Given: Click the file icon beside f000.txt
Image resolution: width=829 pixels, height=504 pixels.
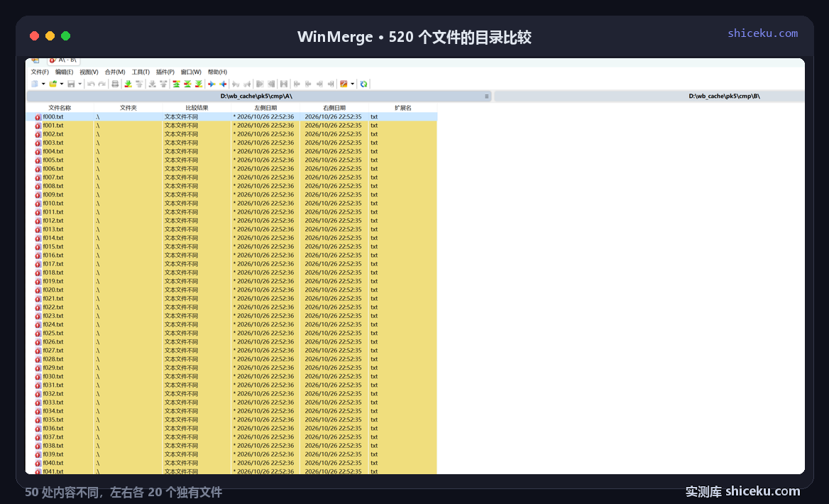Looking at the screenshot, I should [x=38, y=117].
